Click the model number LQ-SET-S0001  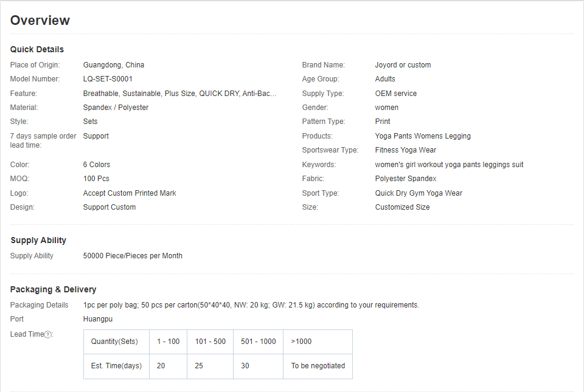point(108,79)
